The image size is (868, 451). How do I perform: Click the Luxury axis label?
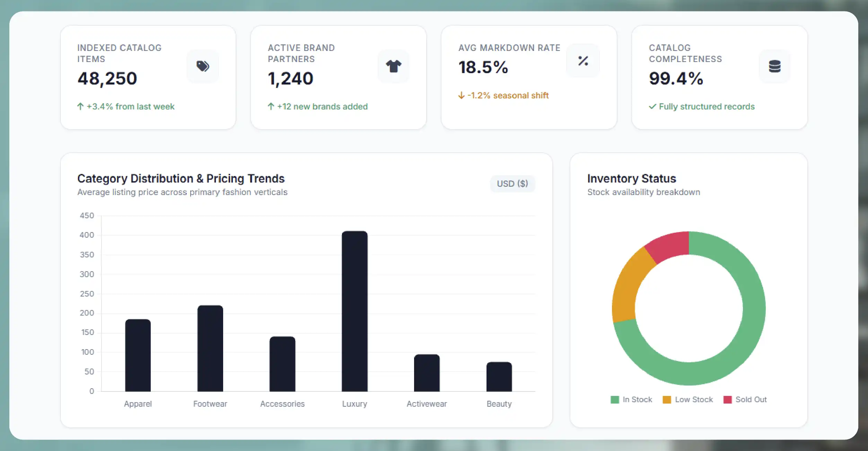354,404
